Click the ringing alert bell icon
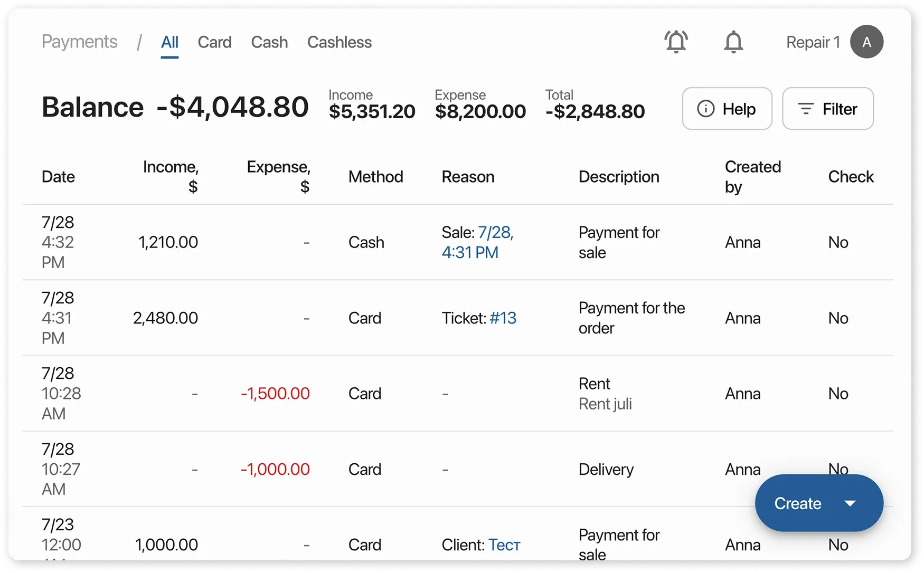924x573 pixels. 676,42
